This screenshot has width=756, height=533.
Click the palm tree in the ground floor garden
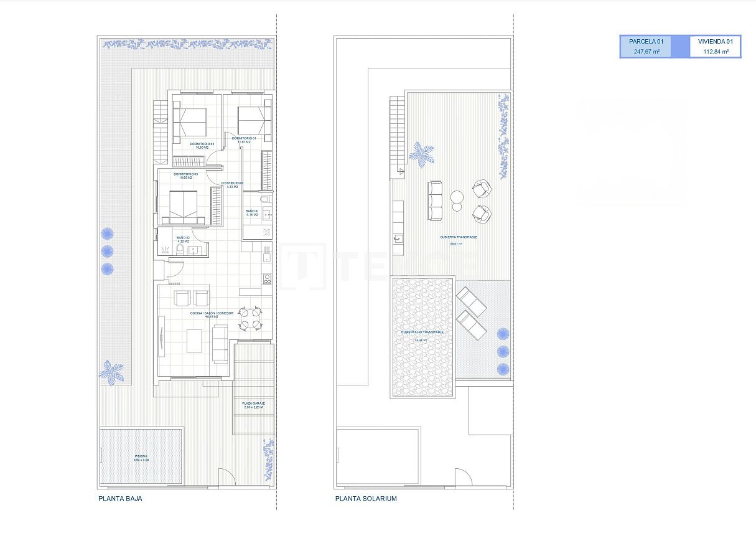(x=112, y=372)
